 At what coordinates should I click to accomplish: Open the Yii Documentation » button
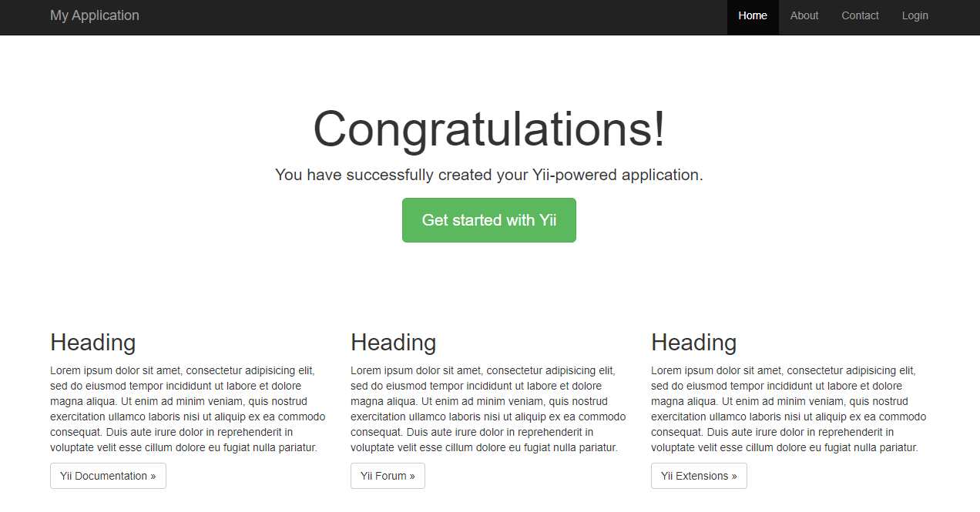click(x=108, y=476)
